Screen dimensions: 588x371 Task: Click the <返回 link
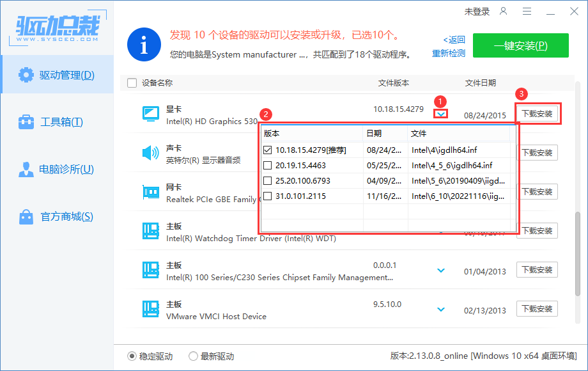click(x=454, y=40)
